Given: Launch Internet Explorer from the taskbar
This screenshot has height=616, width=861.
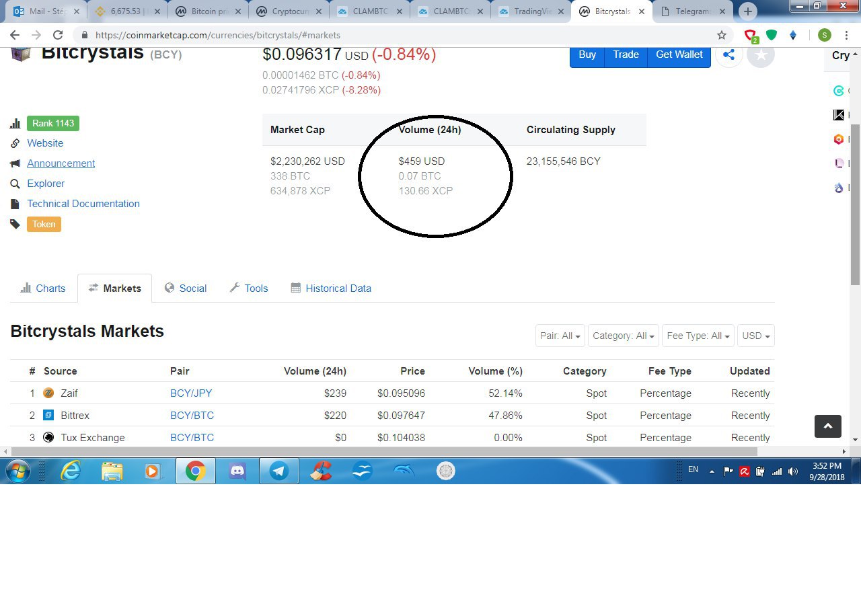Looking at the screenshot, I should 71,471.
